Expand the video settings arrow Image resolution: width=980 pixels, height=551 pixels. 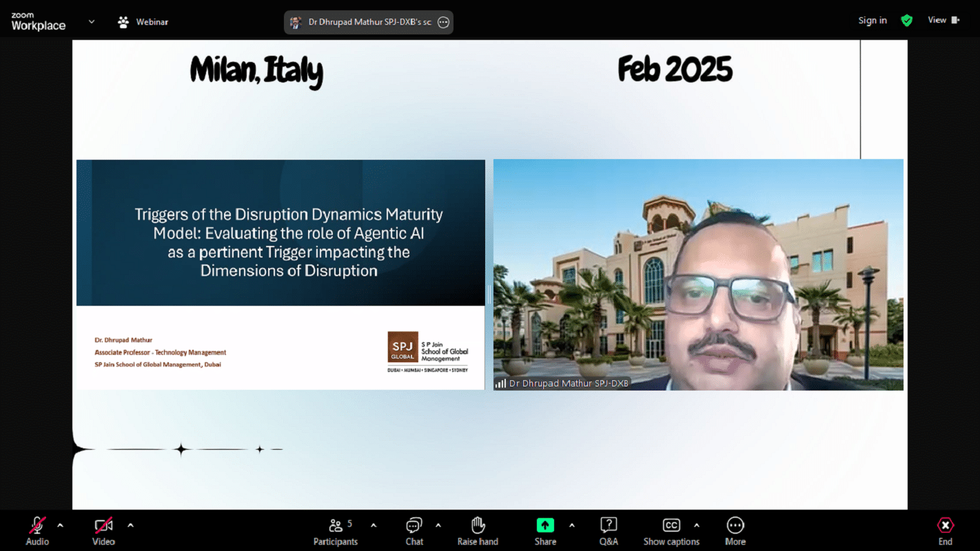click(x=130, y=526)
